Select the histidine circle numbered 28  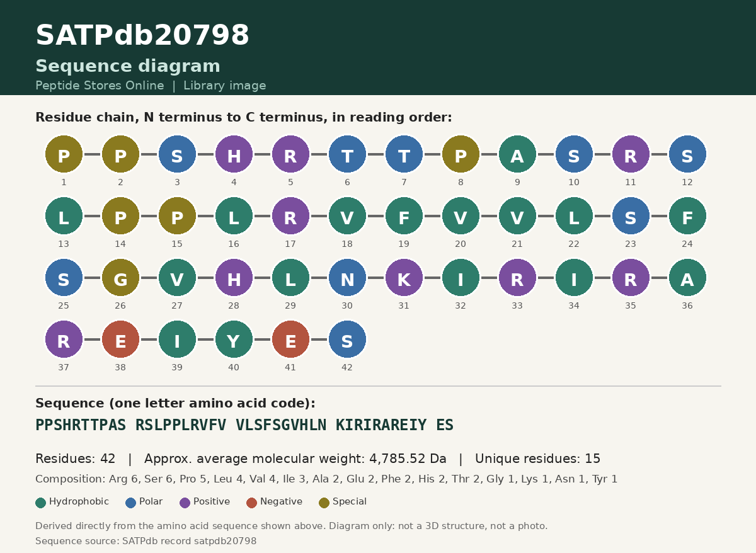point(234,278)
